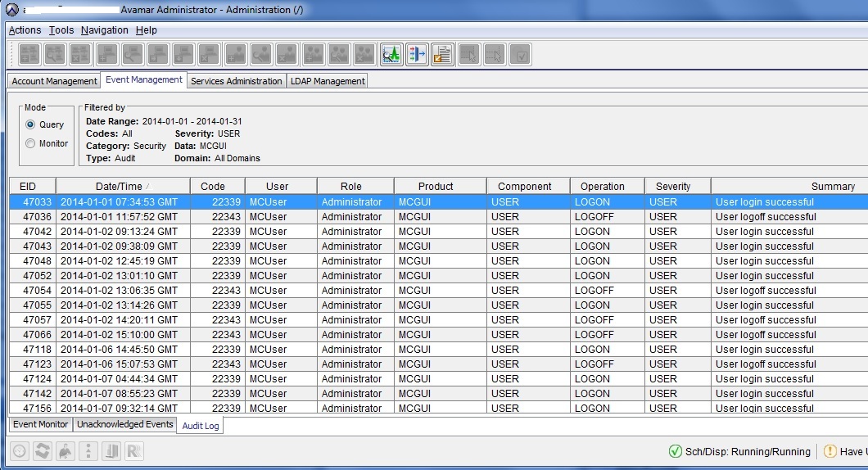Select the Monitor mode radio button
This screenshot has width=868, height=470.
pyautogui.click(x=30, y=143)
